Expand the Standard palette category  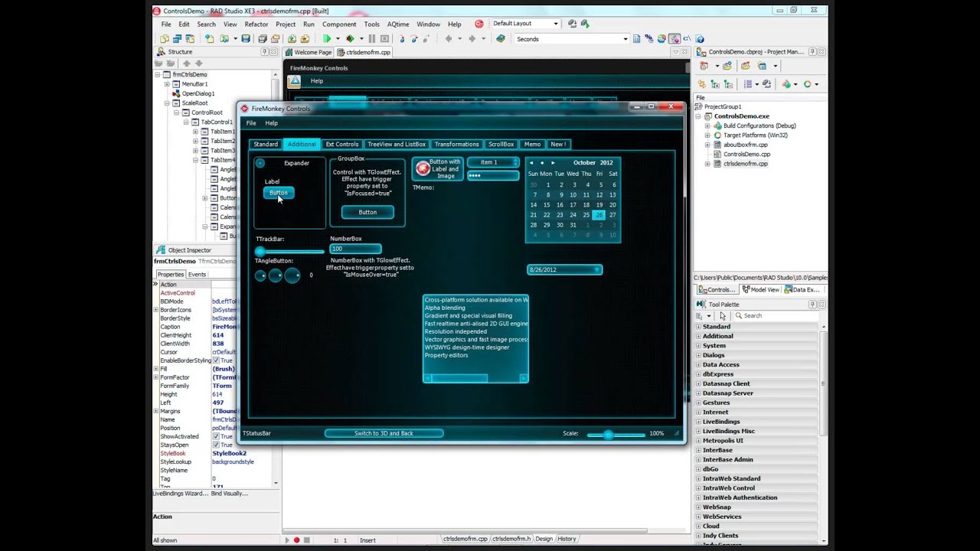[698, 327]
